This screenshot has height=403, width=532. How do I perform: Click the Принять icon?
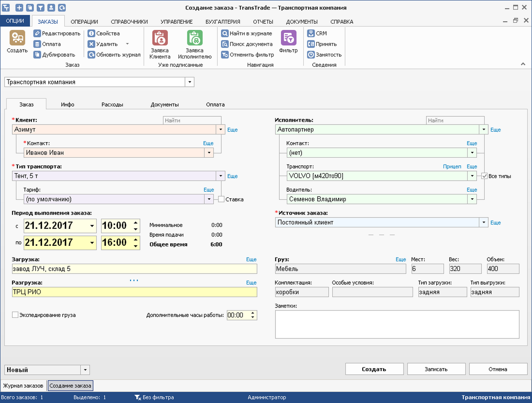click(x=311, y=44)
